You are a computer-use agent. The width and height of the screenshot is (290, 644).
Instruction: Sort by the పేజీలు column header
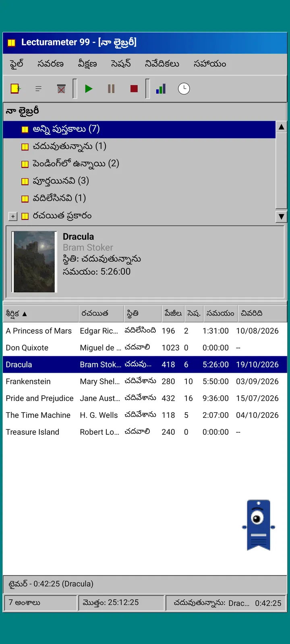(x=173, y=314)
